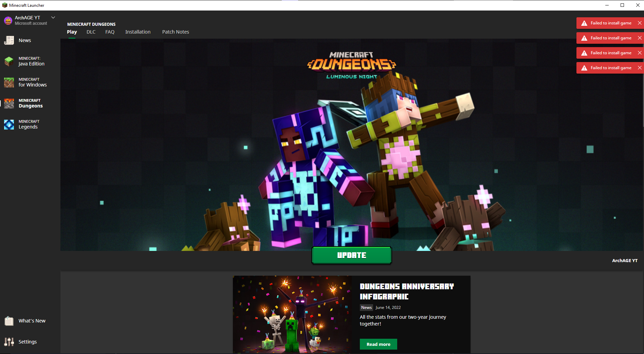Open the News section icon in sidebar
The width and height of the screenshot is (644, 354).
pos(9,40)
